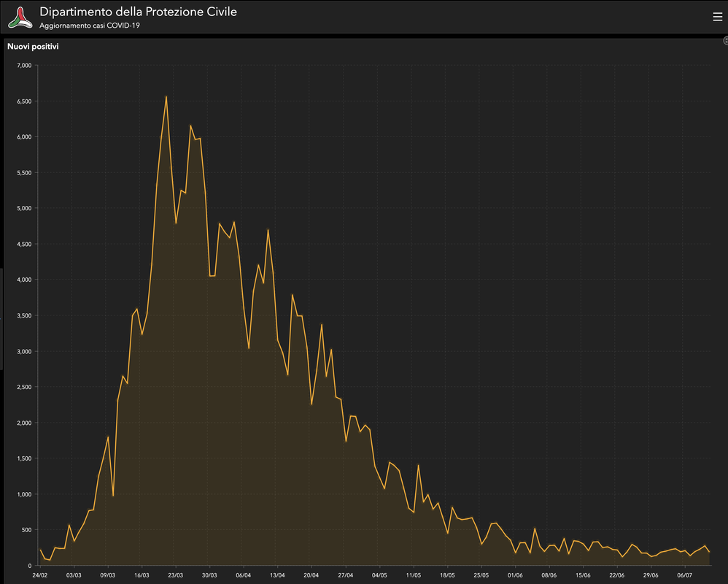Click the 5,500 y-axis label

(x=24, y=173)
